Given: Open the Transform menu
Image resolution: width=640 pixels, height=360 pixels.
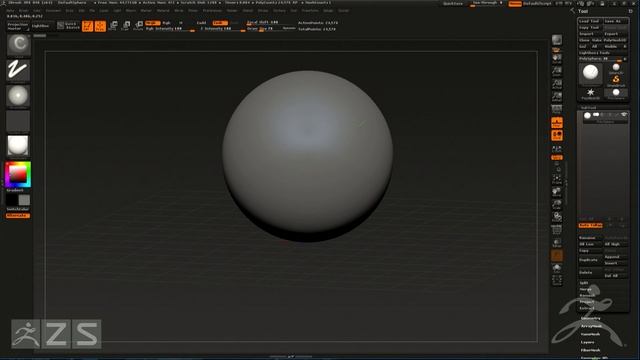Looking at the screenshot, I should (x=310, y=11).
